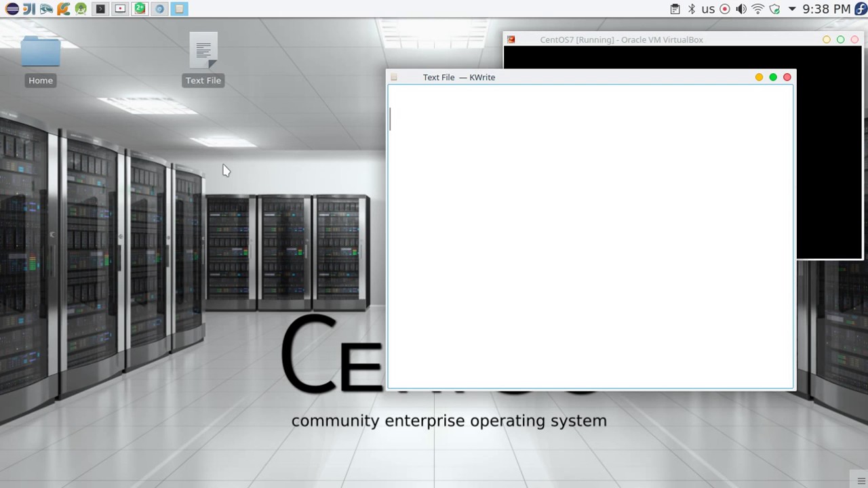
Task: Select the Text File desktop icon
Action: (203, 60)
